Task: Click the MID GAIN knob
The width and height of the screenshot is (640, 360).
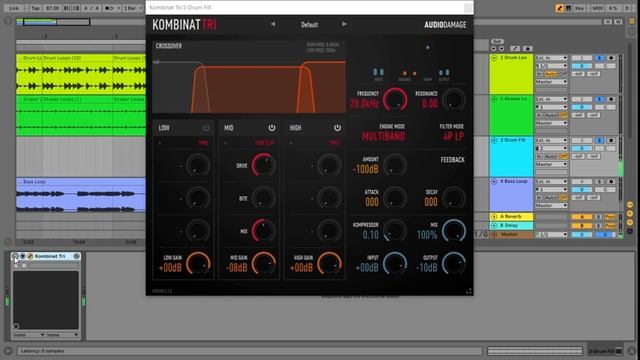Action: 263,264
